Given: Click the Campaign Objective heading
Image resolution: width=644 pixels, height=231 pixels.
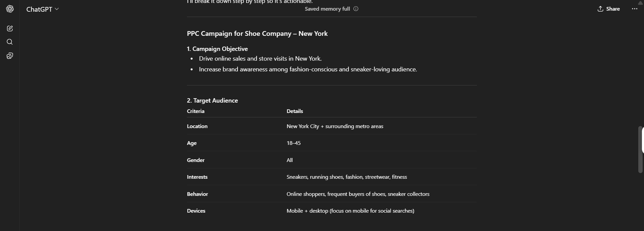Looking at the screenshot, I should click(217, 49).
